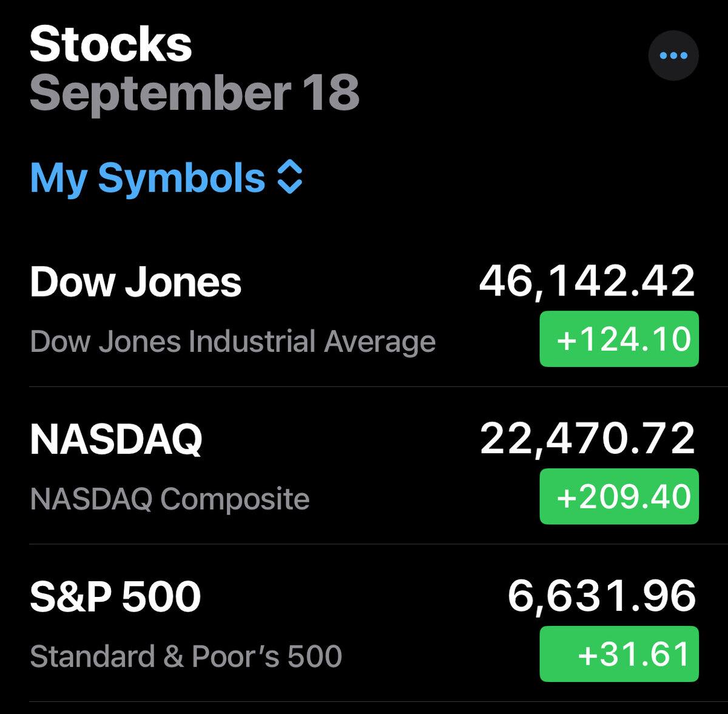Open the Dow Jones ticker name

coord(135,283)
